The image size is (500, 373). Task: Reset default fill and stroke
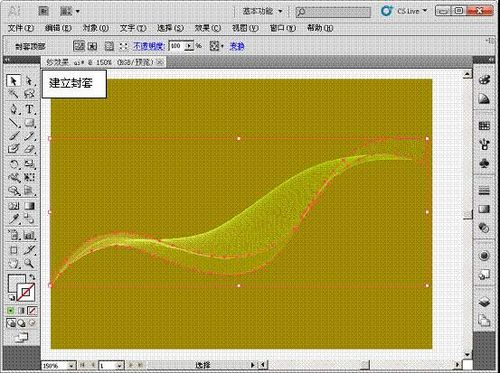coord(11,298)
